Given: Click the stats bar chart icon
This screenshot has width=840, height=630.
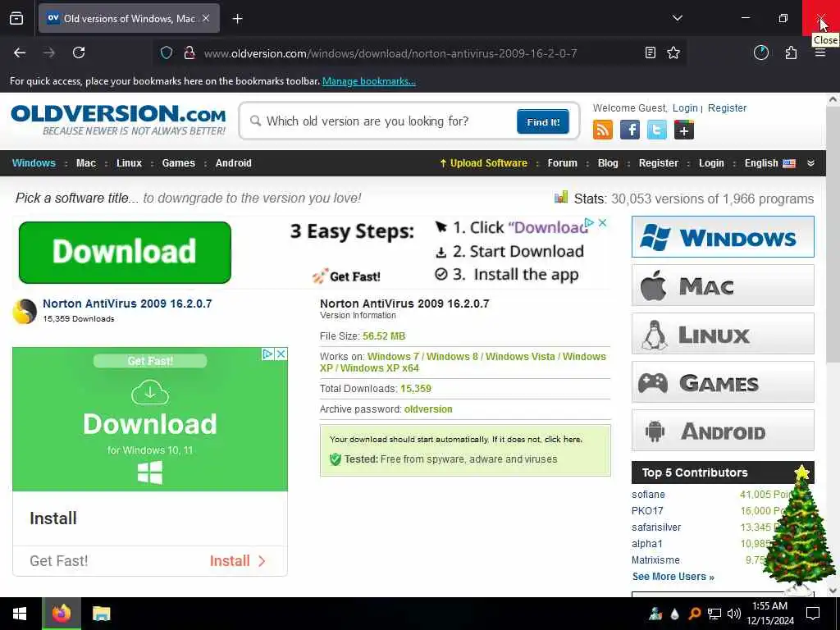Looking at the screenshot, I should pos(561,197).
